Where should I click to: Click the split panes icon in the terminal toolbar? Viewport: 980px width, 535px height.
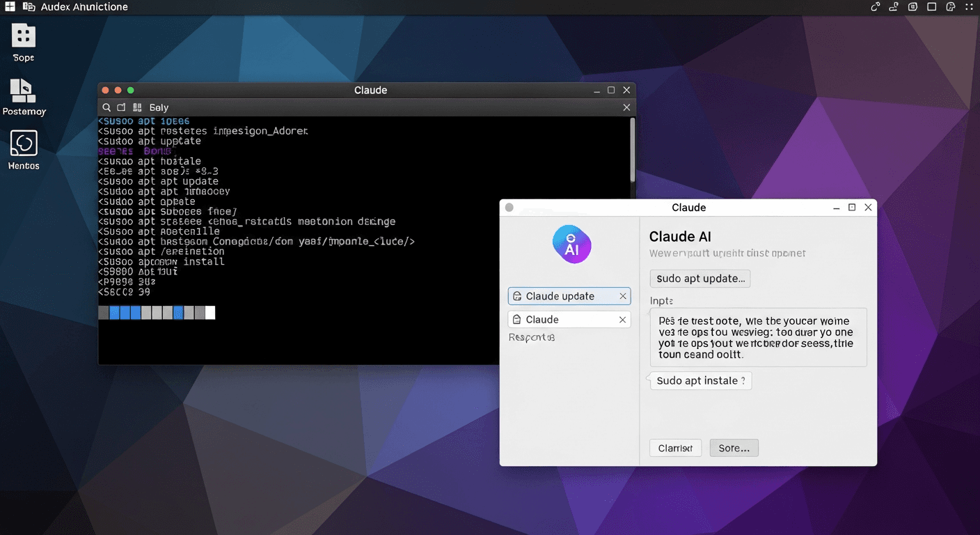pyautogui.click(x=137, y=107)
